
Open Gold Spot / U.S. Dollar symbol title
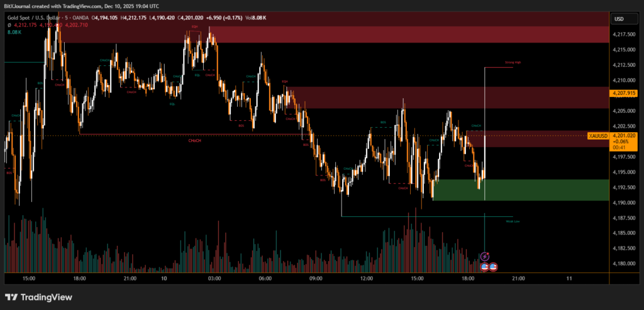(x=39, y=18)
